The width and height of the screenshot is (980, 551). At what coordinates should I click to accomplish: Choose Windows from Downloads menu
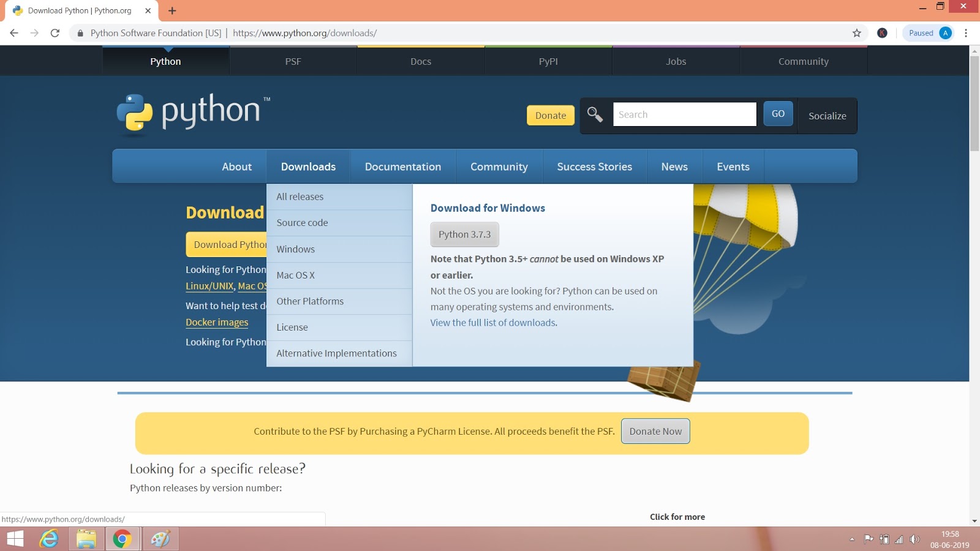coord(339,249)
